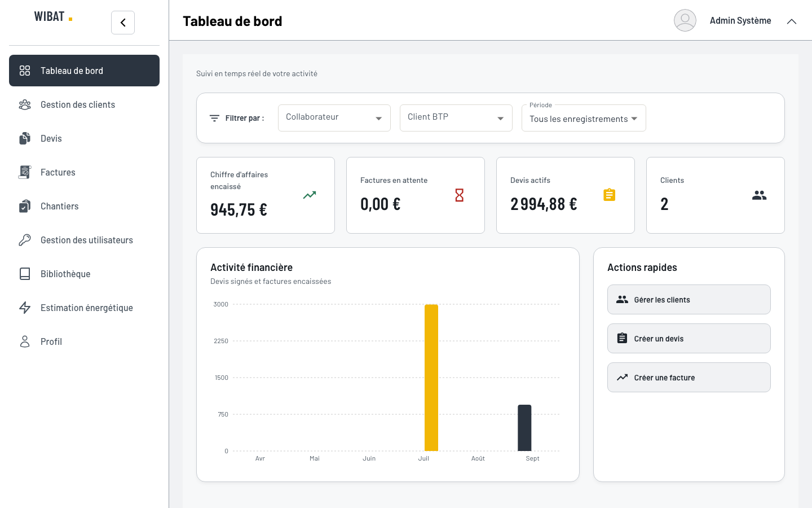The height and width of the screenshot is (508, 812).
Task: Click the 945,75 € revenue value
Action: (x=239, y=209)
